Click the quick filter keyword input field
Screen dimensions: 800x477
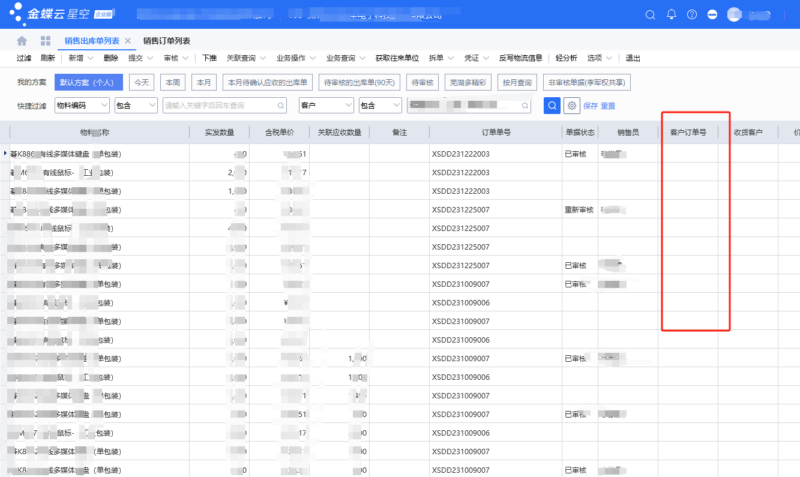click(x=225, y=105)
